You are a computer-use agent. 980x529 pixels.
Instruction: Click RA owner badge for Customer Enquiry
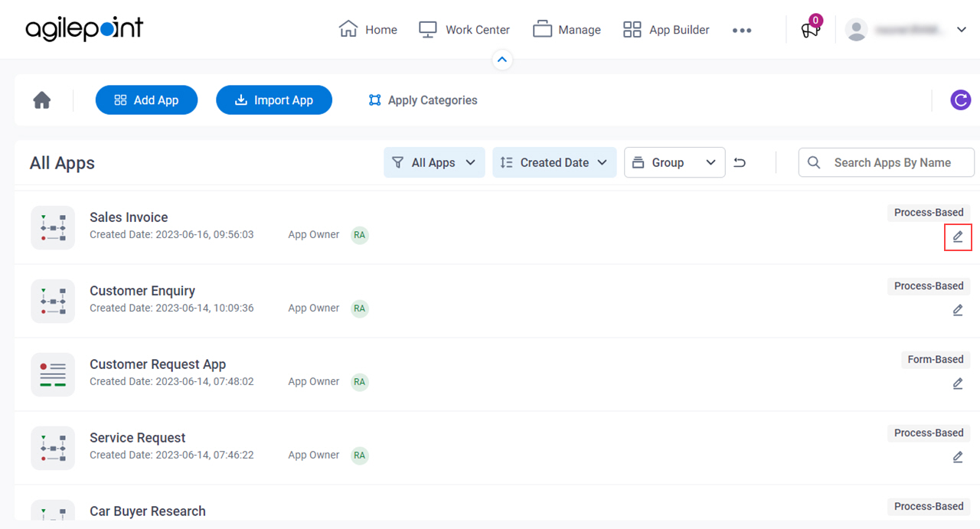click(x=360, y=309)
